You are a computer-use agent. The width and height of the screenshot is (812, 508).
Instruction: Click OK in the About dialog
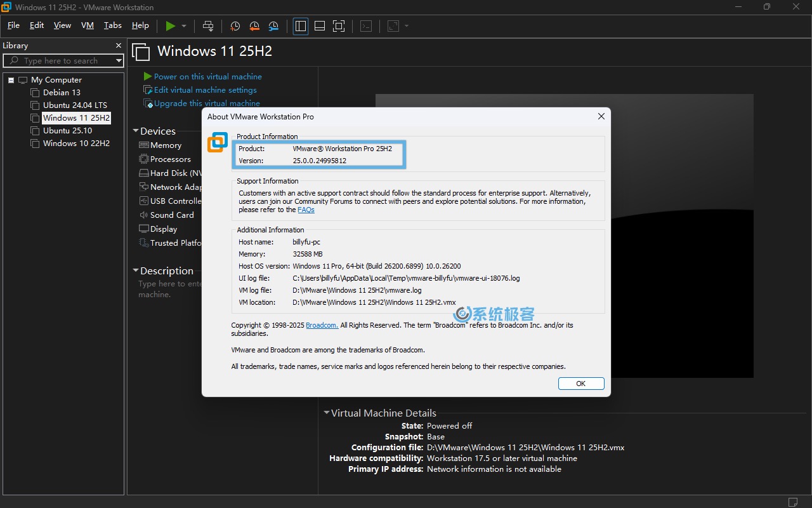coord(580,384)
